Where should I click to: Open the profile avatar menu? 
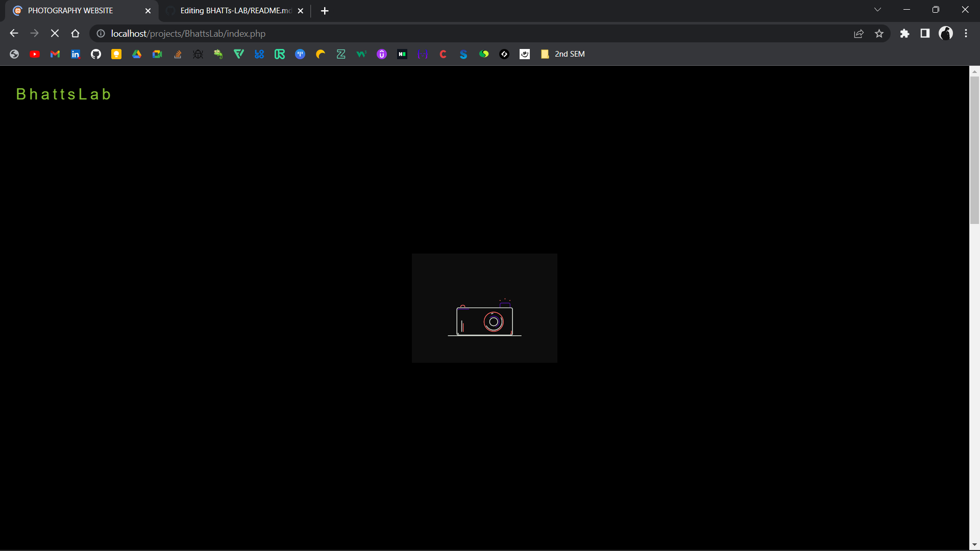point(946,34)
